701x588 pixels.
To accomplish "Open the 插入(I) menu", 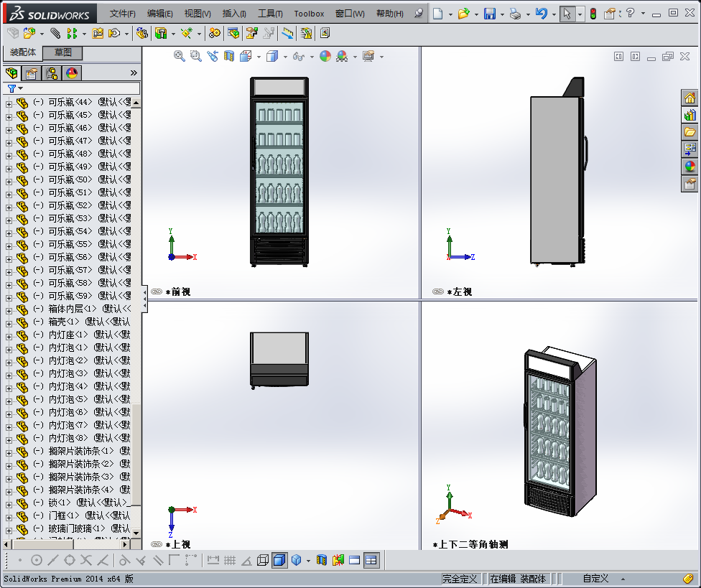I will tap(234, 14).
